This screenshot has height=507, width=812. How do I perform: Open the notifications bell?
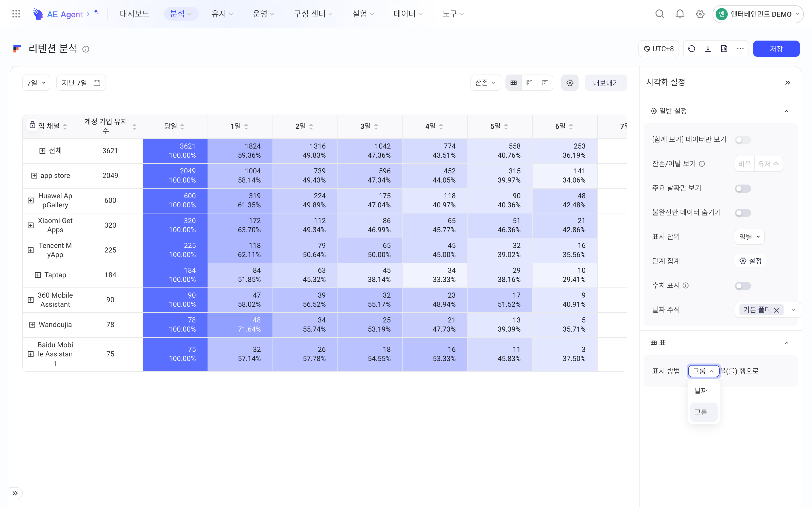(680, 14)
